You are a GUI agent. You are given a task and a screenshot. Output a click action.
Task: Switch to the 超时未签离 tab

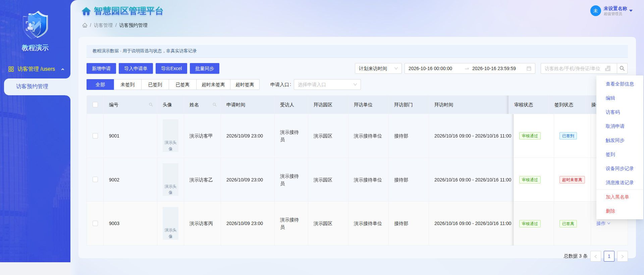(x=213, y=85)
